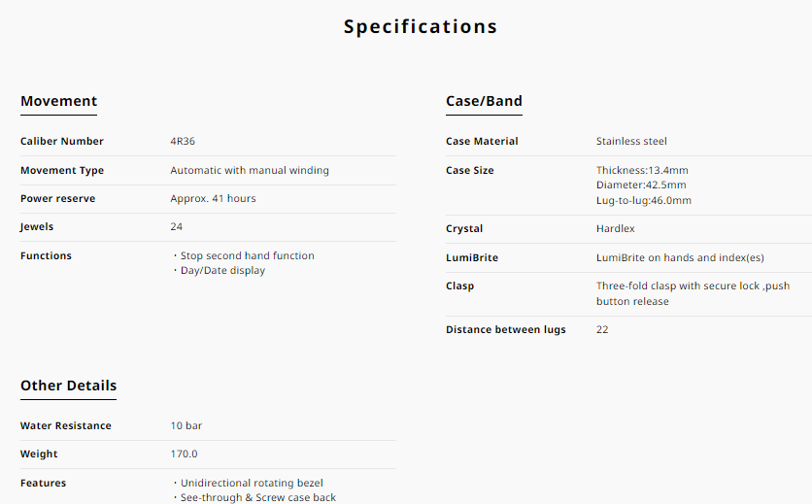Click the Diameter:42.5mm case size line
The image size is (812, 504).
(641, 185)
